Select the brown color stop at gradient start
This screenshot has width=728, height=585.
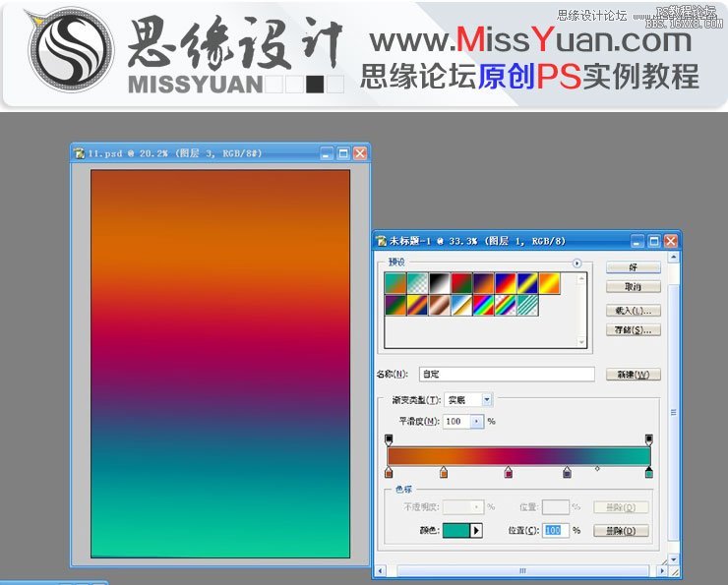click(x=389, y=472)
